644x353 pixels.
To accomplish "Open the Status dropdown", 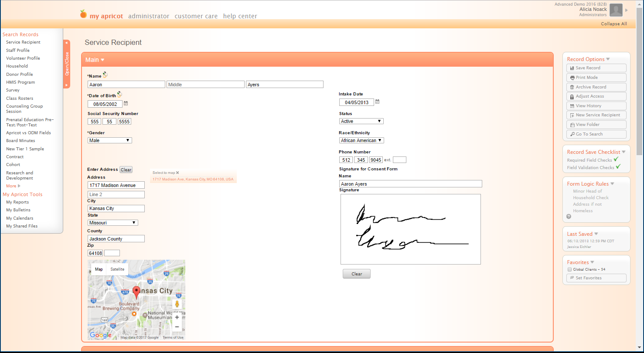I will 361,121.
